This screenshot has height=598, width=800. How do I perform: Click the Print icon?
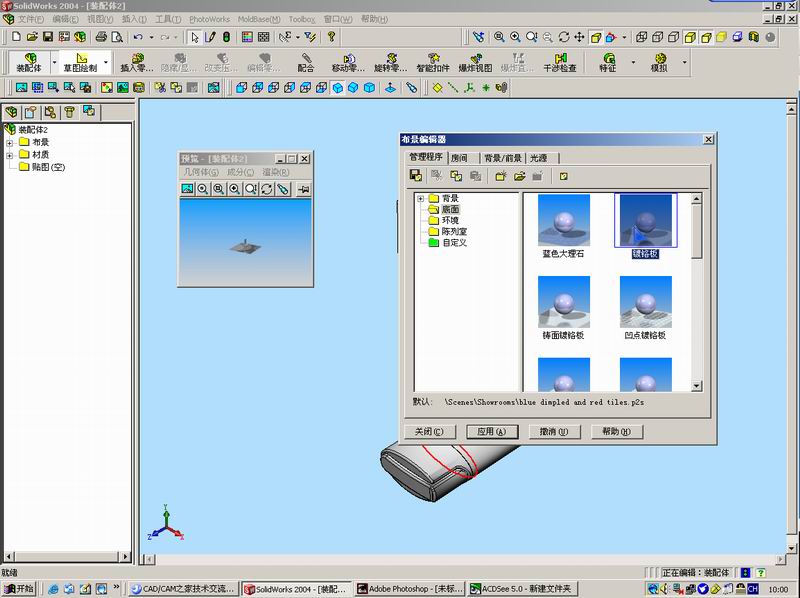click(101, 37)
